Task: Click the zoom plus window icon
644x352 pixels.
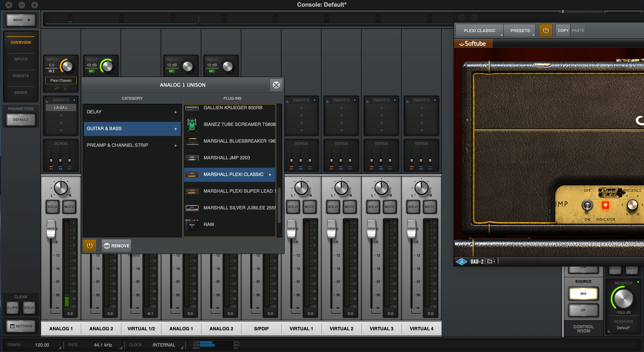Action: [34, 5]
